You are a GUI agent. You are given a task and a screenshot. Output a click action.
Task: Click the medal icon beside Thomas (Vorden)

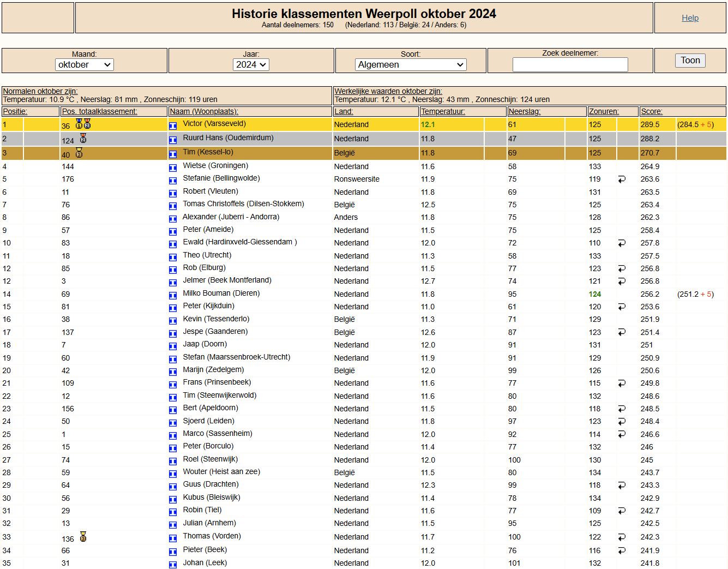coord(83,536)
